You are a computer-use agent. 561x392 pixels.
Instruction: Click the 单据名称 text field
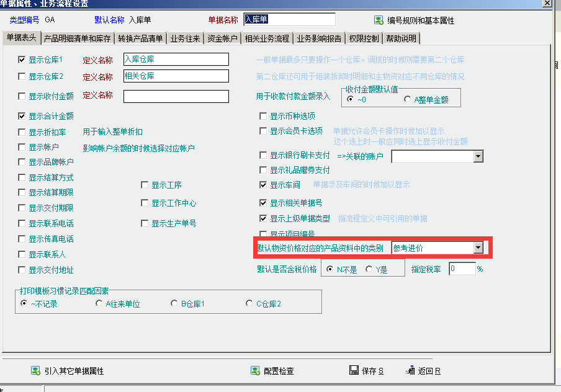click(289, 20)
